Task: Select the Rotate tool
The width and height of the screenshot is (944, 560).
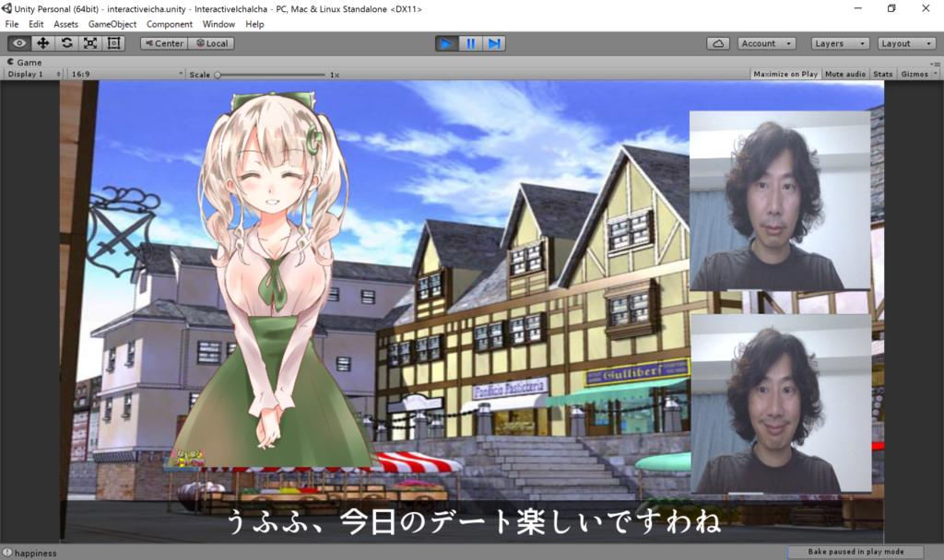Action: [66, 43]
